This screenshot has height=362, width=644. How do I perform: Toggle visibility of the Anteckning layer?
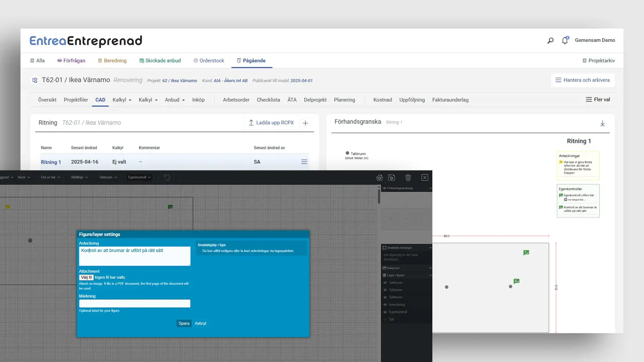[x=385, y=305]
